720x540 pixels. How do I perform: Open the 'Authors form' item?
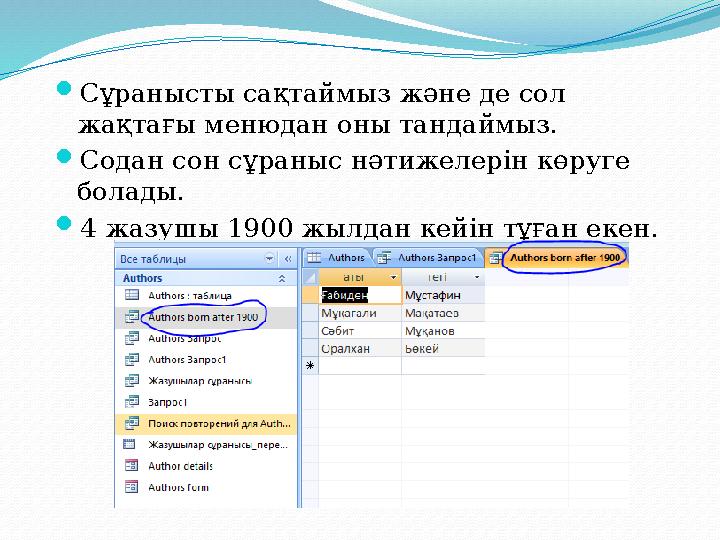pyautogui.click(x=206, y=487)
